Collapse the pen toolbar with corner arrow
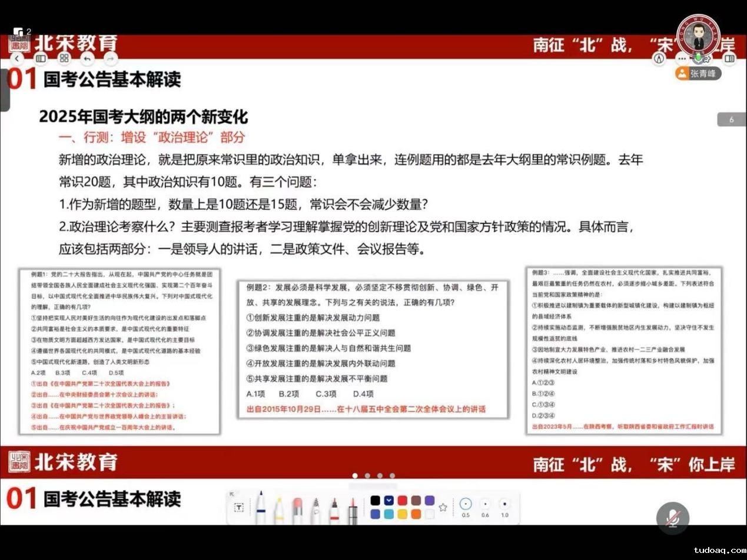The height and width of the screenshot is (560, 747). pyautogui.click(x=232, y=494)
